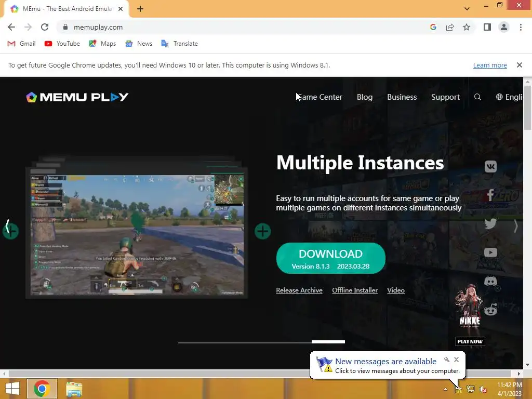Dismiss Chrome update notification bar

click(519, 65)
